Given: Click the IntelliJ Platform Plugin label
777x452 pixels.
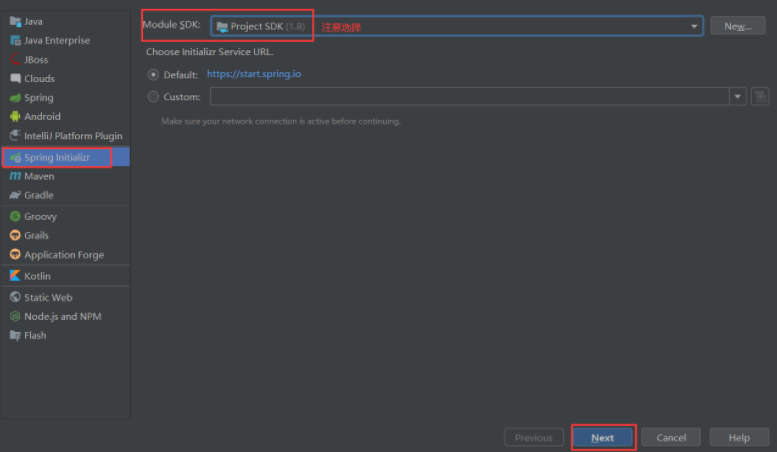Looking at the screenshot, I should (x=73, y=136).
